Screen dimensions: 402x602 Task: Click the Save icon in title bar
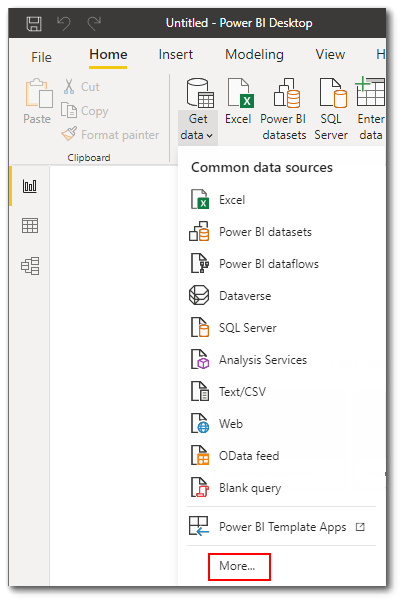34,24
